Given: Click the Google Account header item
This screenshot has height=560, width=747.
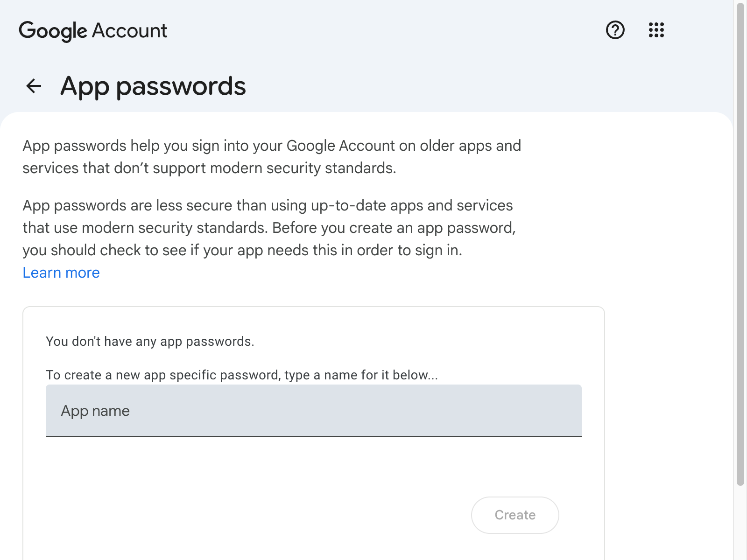Looking at the screenshot, I should coord(93,30).
